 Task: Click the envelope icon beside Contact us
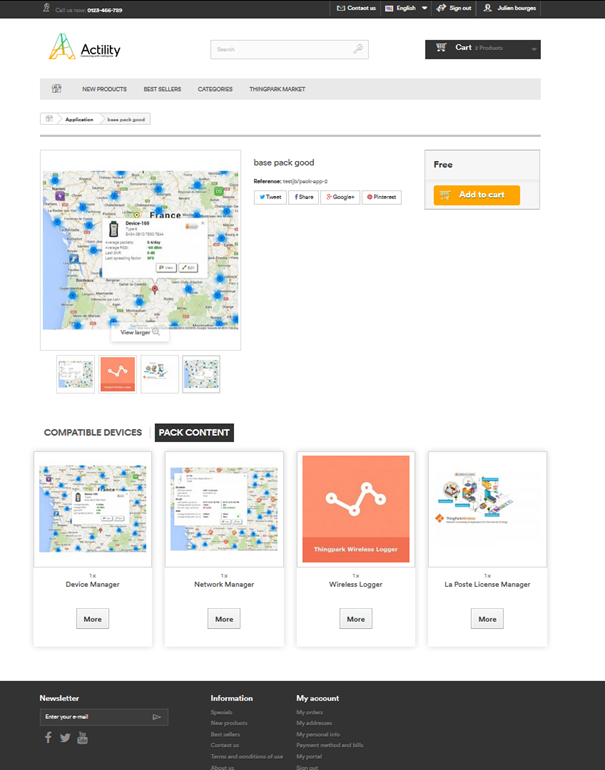pos(341,8)
